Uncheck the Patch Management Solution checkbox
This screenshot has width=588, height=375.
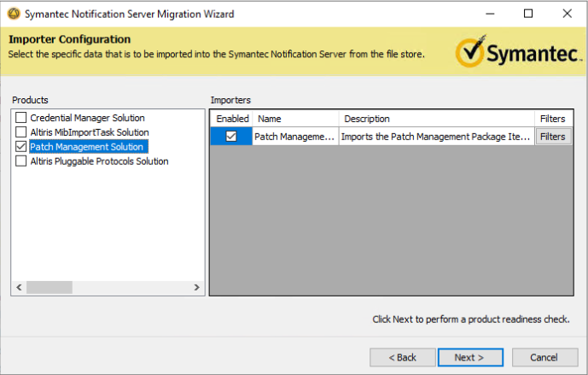pos(21,147)
